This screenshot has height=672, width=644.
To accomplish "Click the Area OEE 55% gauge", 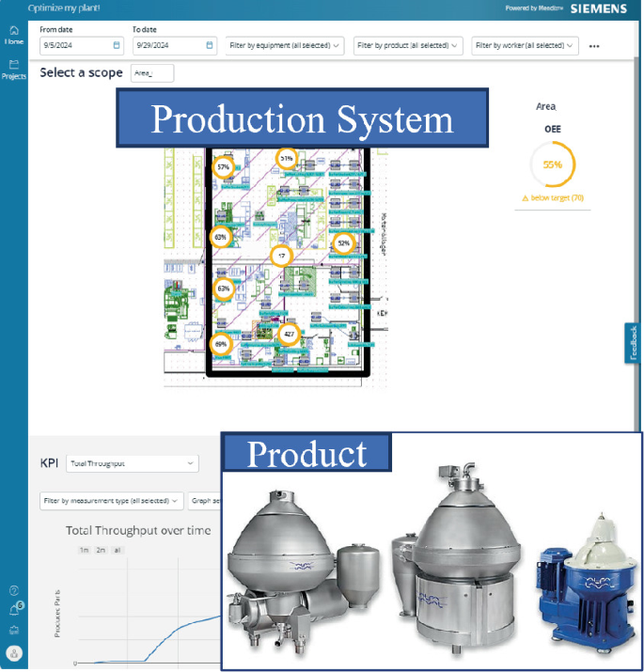I will coord(553,164).
